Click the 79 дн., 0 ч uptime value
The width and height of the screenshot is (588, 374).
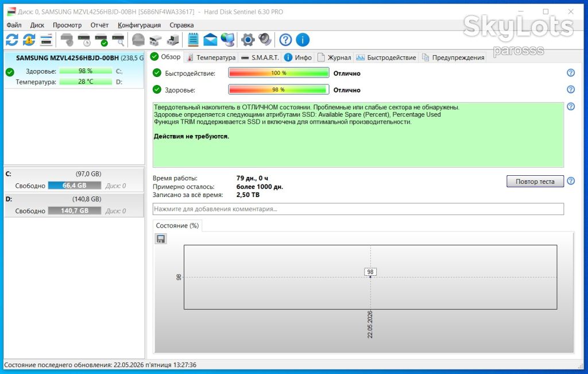252,178
